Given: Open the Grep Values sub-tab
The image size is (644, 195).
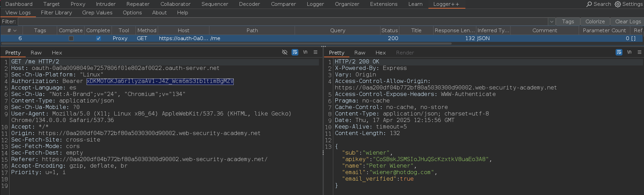Looking at the screenshot, I should click(x=97, y=13).
